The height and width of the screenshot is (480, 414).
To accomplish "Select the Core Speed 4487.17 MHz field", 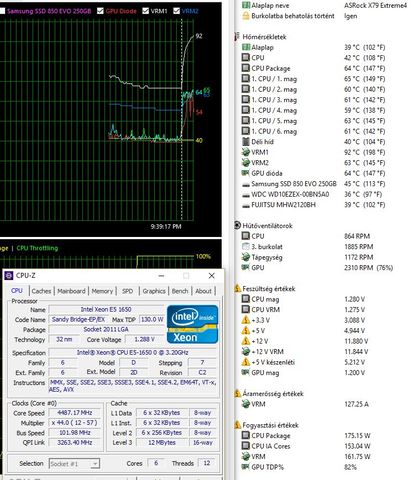I will pos(74,413).
